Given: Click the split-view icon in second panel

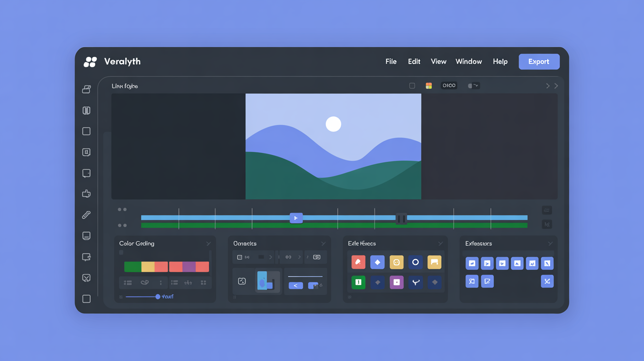Looking at the screenshot, I should [x=317, y=257].
